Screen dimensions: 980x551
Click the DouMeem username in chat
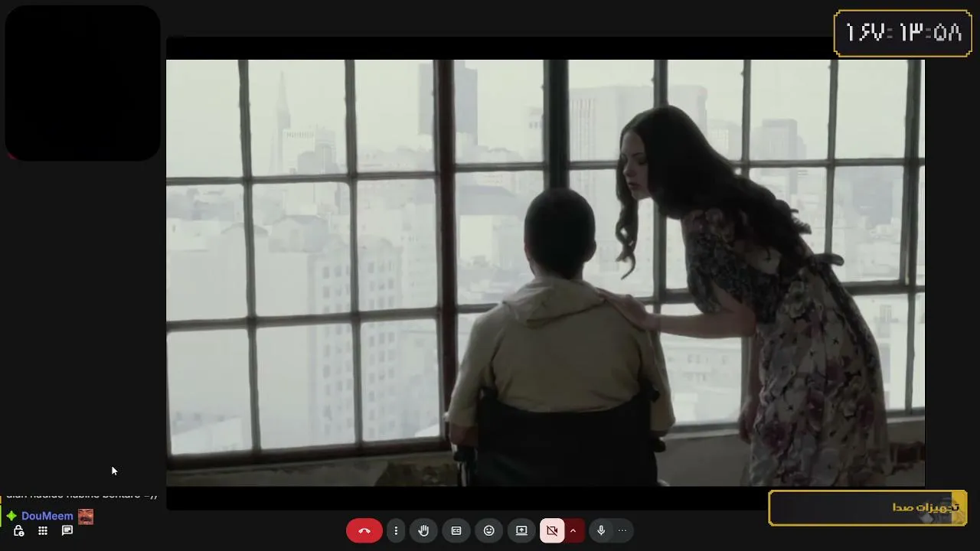click(x=47, y=516)
